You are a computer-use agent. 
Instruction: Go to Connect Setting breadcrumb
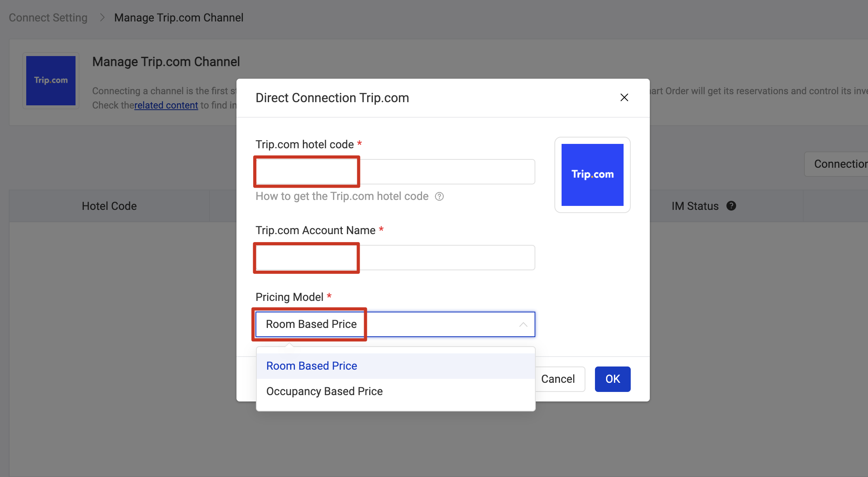pyautogui.click(x=48, y=17)
